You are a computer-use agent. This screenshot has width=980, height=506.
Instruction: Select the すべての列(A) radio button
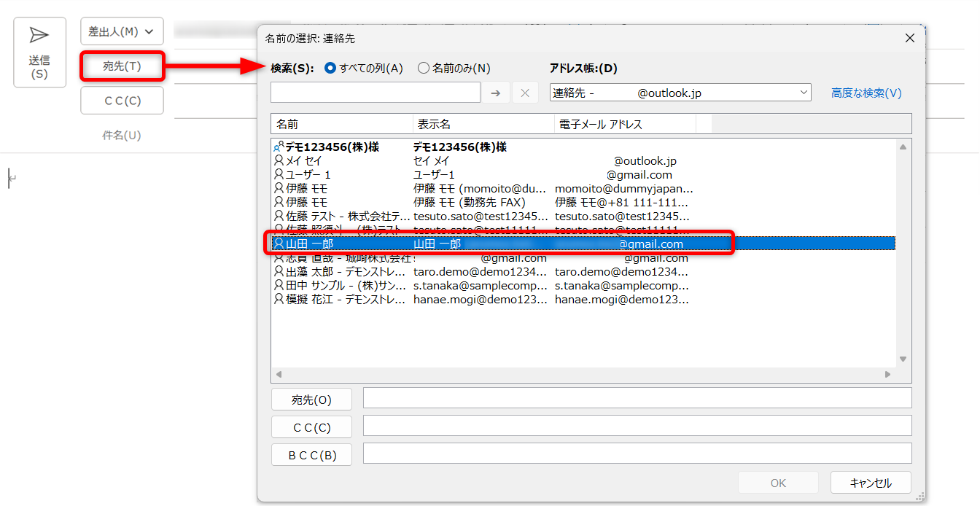coord(330,68)
